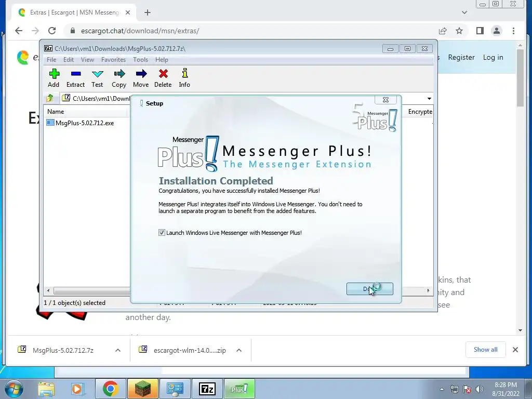Open the Action Center flag icon
The width and height of the screenshot is (532, 399).
(x=467, y=389)
